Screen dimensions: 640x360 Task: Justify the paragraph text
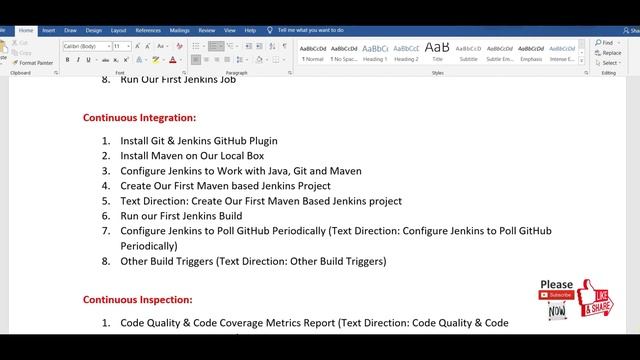pyautogui.click(x=227, y=60)
